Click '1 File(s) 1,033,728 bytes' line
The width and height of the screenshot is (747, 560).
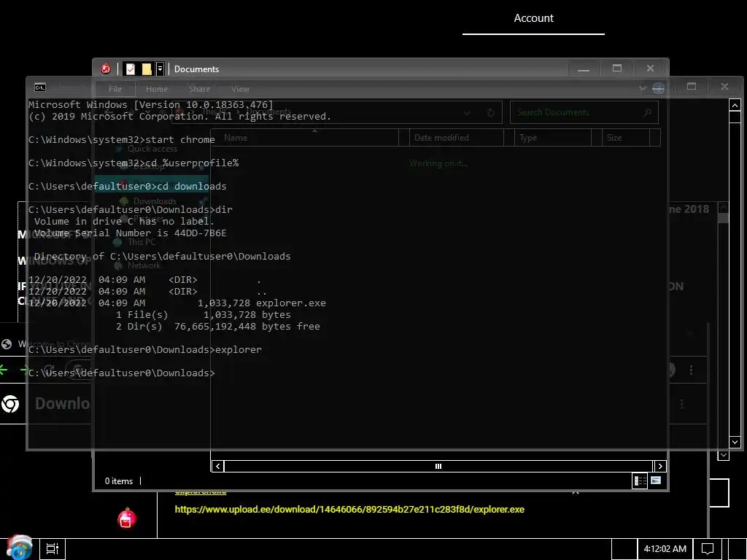coord(203,315)
